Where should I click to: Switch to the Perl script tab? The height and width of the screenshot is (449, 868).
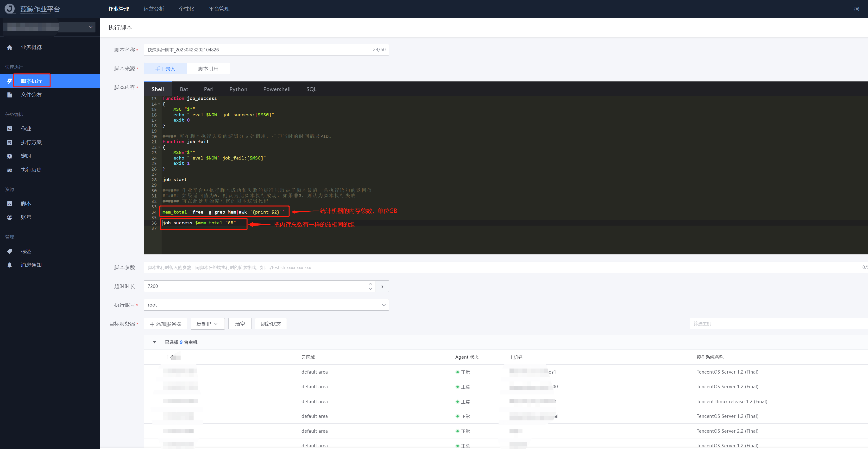(x=208, y=89)
